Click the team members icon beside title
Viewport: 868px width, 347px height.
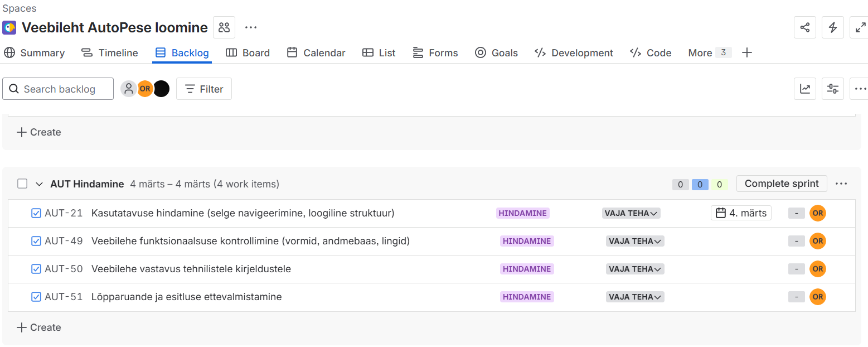(224, 27)
